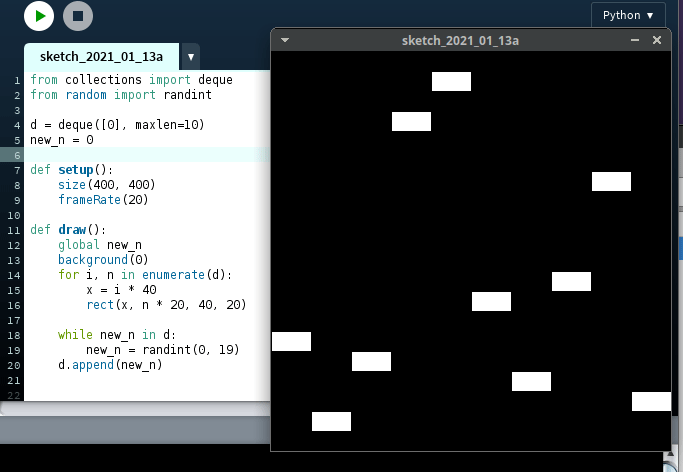Click code line 'global new_n'
The height and width of the screenshot is (472, 683).
100,245
